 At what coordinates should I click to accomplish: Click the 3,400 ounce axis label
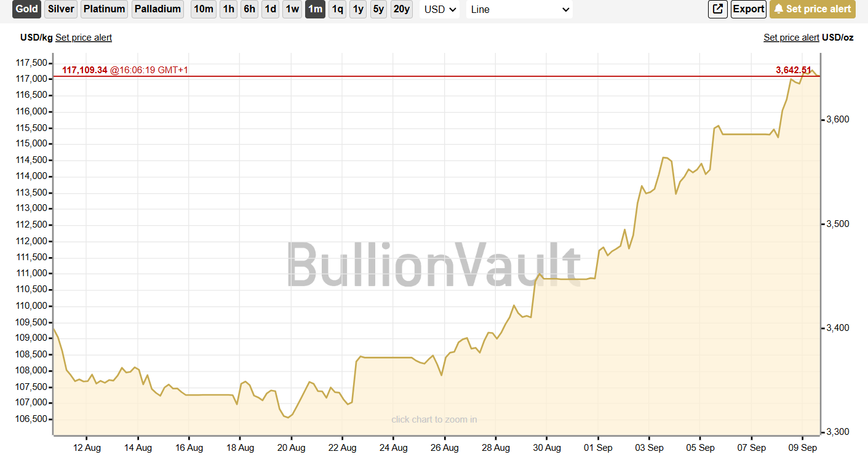839,328
